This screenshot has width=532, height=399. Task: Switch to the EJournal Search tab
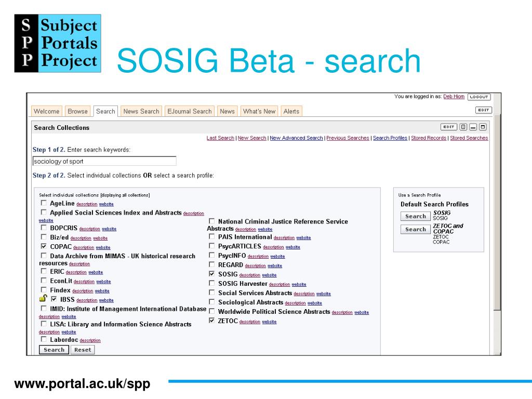pos(189,111)
